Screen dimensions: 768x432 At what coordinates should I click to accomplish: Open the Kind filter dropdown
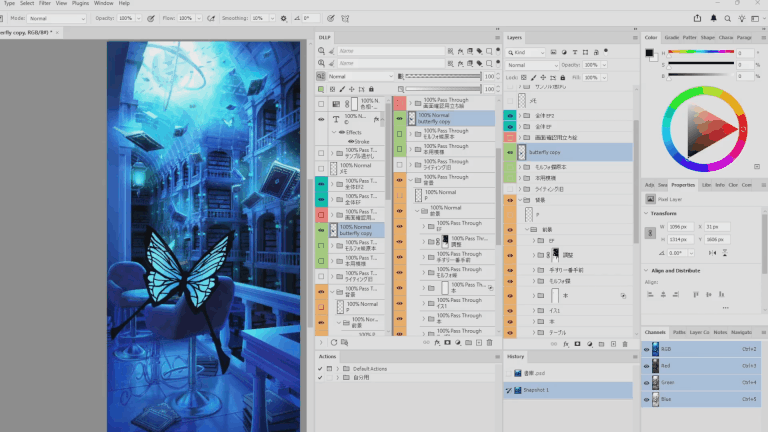(526, 52)
